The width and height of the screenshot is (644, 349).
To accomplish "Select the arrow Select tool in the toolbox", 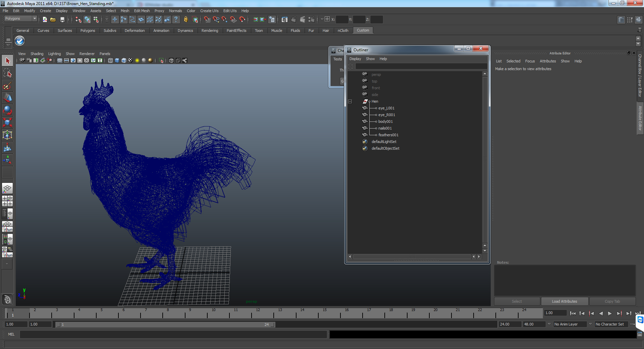I will [x=7, y=61].
